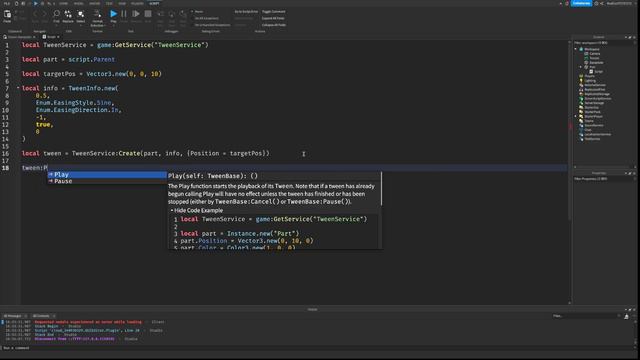Select the Pause autocomplete suggestion

107,181
